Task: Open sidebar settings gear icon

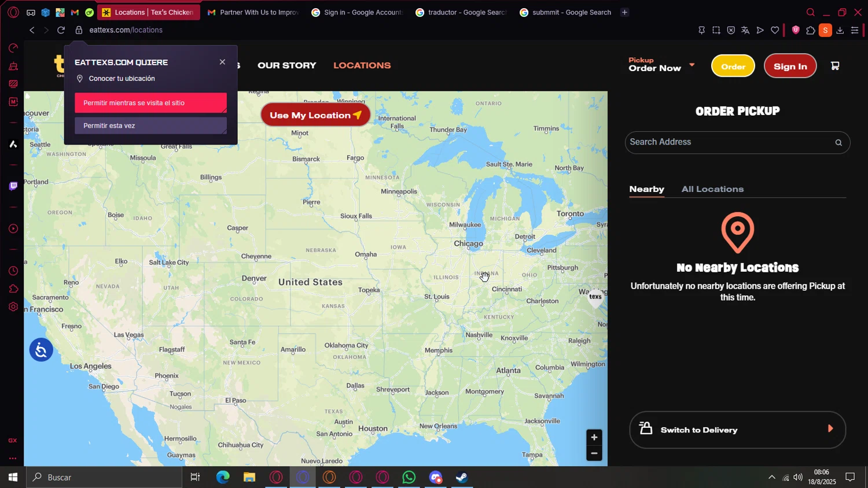Action: tap(13, 307)
